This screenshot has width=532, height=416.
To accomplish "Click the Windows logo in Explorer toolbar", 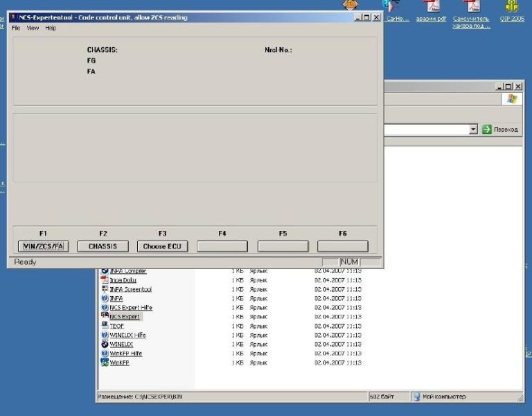I will click(512, 99).
